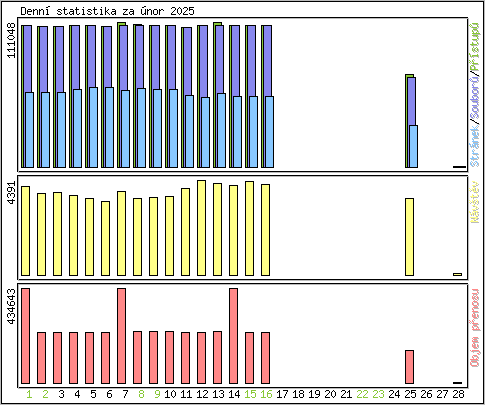This screenshot has width=485, height=405.
Task: Click the red transfer bar for day 1
Action: (26, 336)
